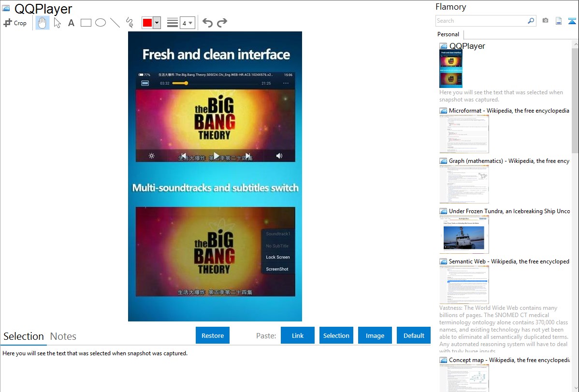Select the Graph (mathematics) entry title
The height and width of the screenshot is (392, 579).
click(509, 161)
